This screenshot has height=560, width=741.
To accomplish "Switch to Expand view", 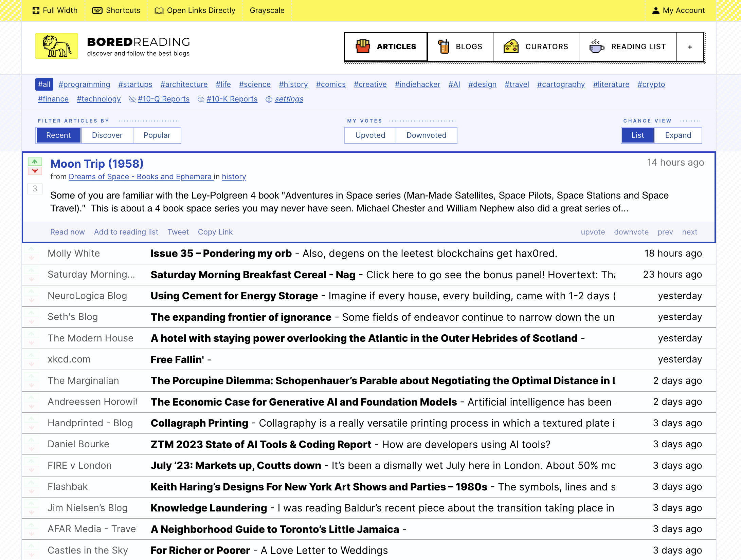I will tap(678, 135).
